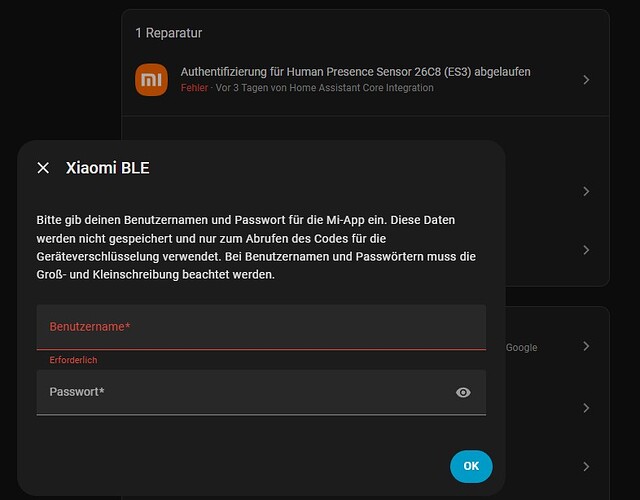Click the Mi-App credentials description text

(260, 246)
